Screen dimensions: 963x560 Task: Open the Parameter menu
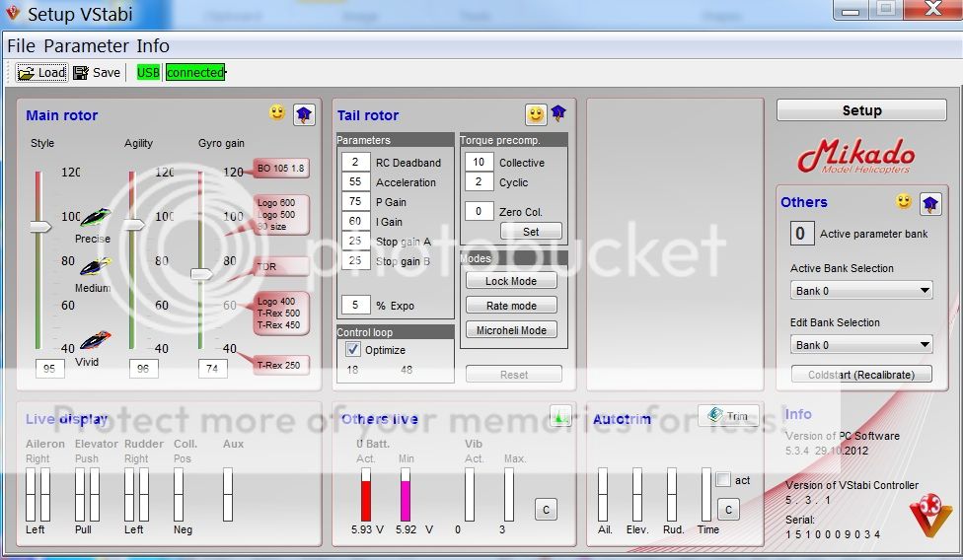tap(86, 46)
